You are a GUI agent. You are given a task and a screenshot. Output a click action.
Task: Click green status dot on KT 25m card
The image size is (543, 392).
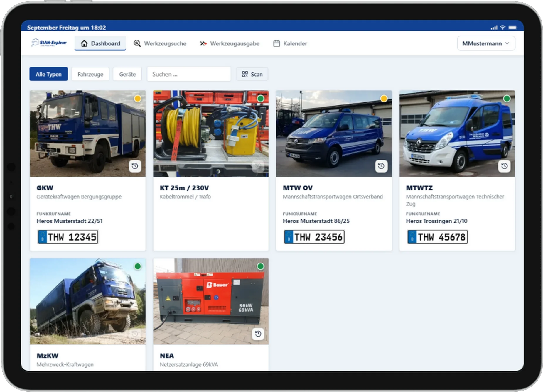(x=260, y=99)
